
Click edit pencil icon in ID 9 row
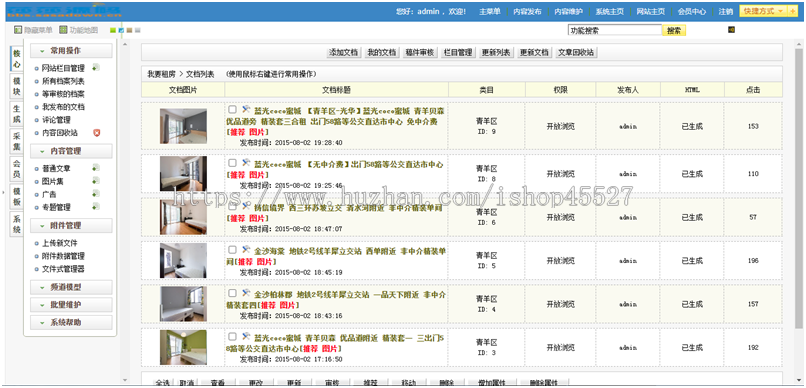click(x=246, y=109)
